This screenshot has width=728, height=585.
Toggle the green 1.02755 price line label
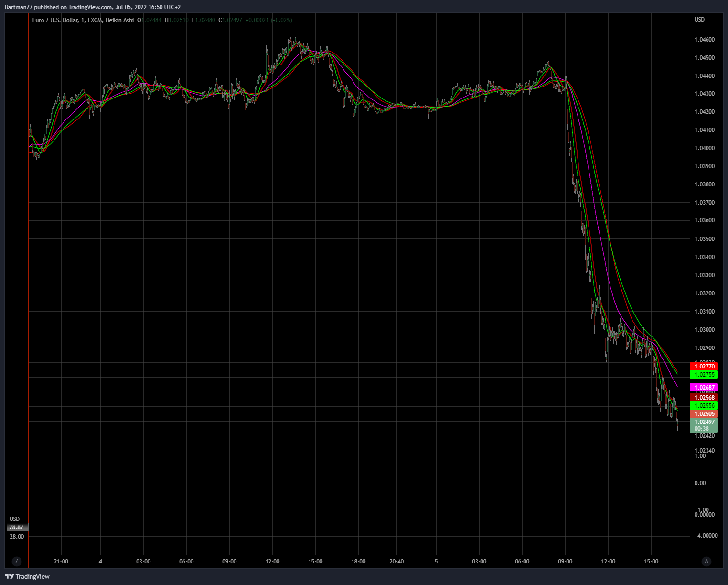705,375
